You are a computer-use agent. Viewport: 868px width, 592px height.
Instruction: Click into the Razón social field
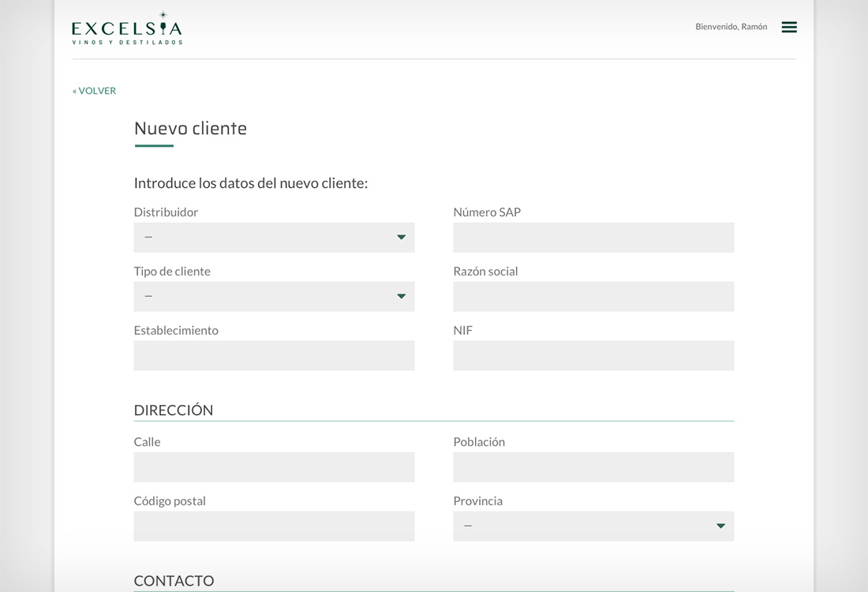tap(593, 297)
